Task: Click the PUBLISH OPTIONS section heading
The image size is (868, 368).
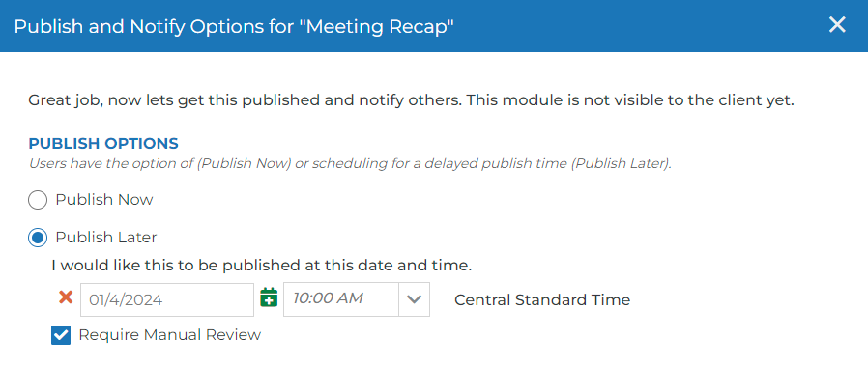Action: pos(103,144)
